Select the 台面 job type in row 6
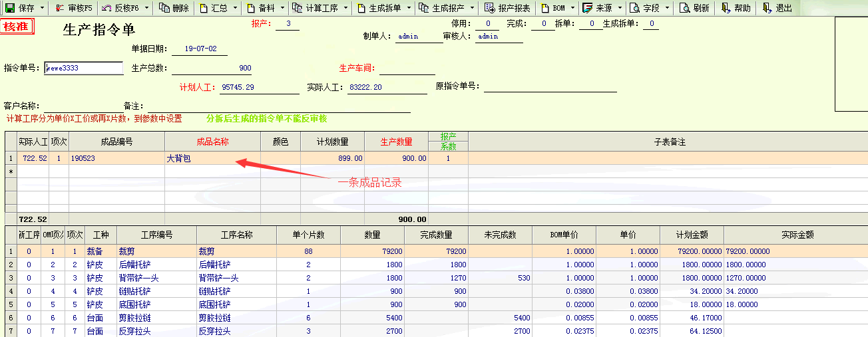This screenshot has height=337, width=868. click(101, 318)
